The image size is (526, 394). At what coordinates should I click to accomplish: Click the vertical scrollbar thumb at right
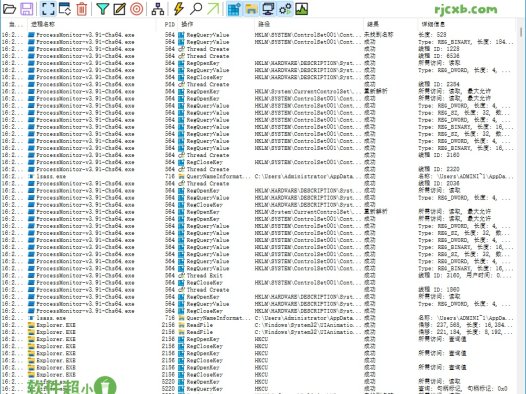click(x=521, y=32)
